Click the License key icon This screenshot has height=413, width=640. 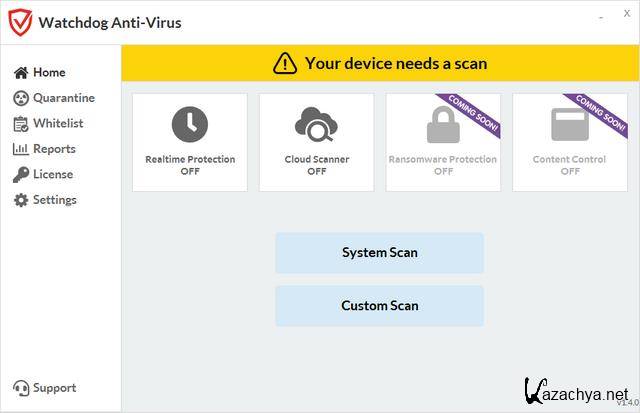[21, 175]
